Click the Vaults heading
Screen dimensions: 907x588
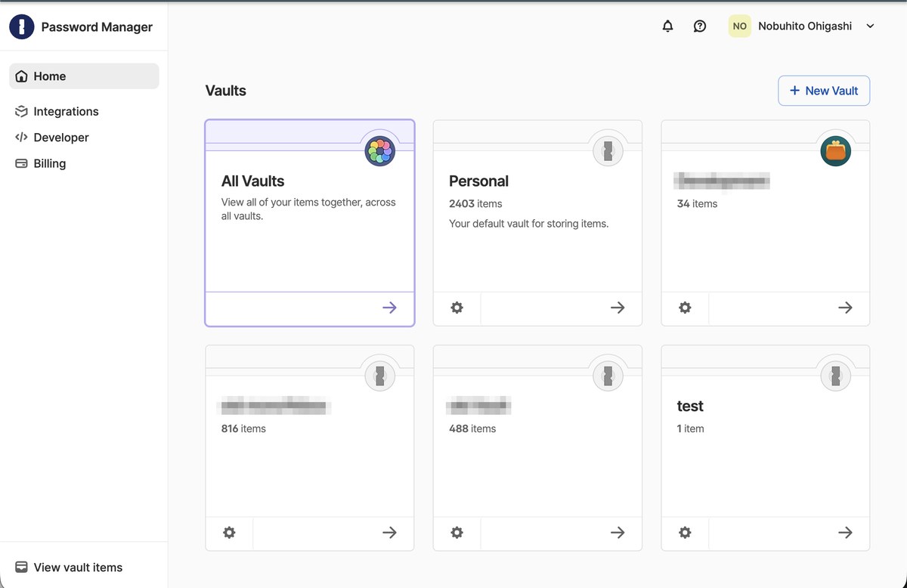pos(226,91)
